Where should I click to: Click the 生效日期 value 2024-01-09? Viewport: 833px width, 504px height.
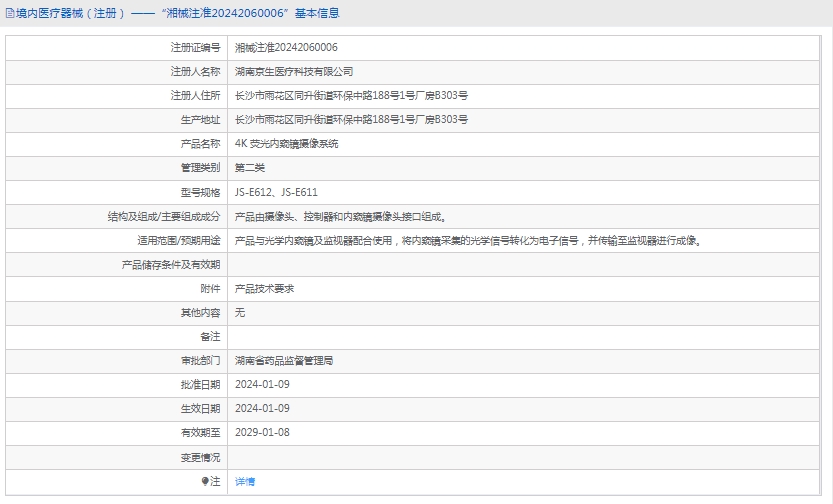coord(262,408)
